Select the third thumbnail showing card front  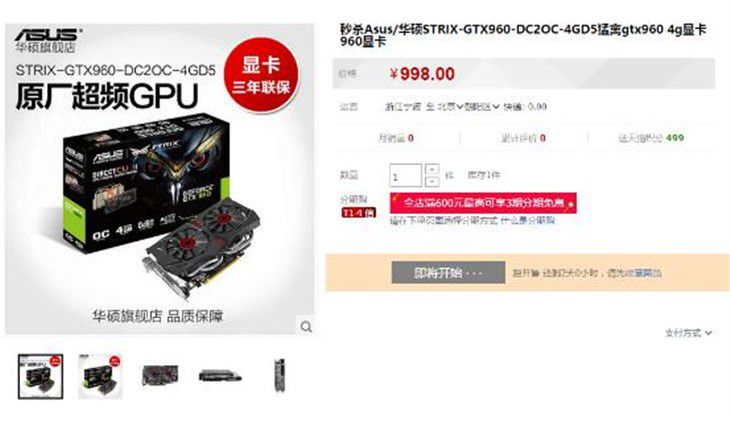coord(160,375)
